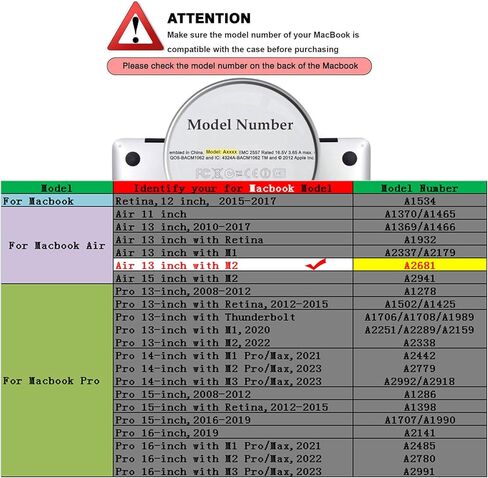This screenshot has height=478, width=488.
Task: Select 'Pro 13-inch with M2, 2022' row
Action: (x=233, y=342)
